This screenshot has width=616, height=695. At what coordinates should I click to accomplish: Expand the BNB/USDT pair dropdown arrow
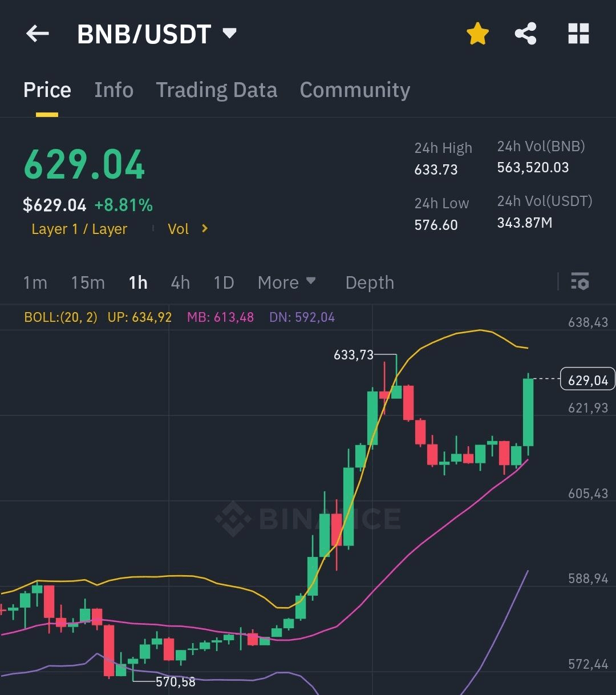click(229, 34)
